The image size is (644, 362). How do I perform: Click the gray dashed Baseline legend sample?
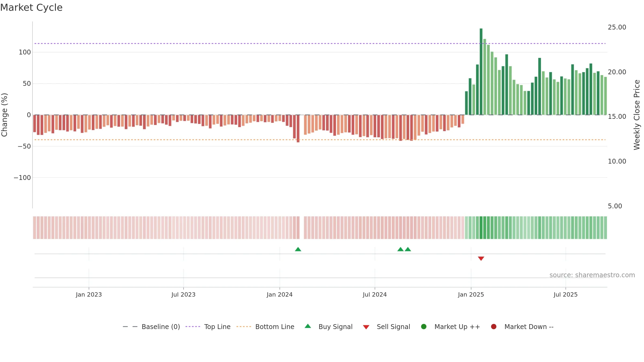tap(130, 327)
